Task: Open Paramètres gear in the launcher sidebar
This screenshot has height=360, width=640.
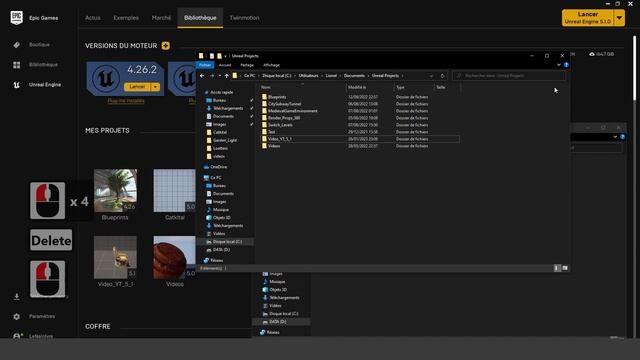Action: pyautogui.click(x=16, y=316)
